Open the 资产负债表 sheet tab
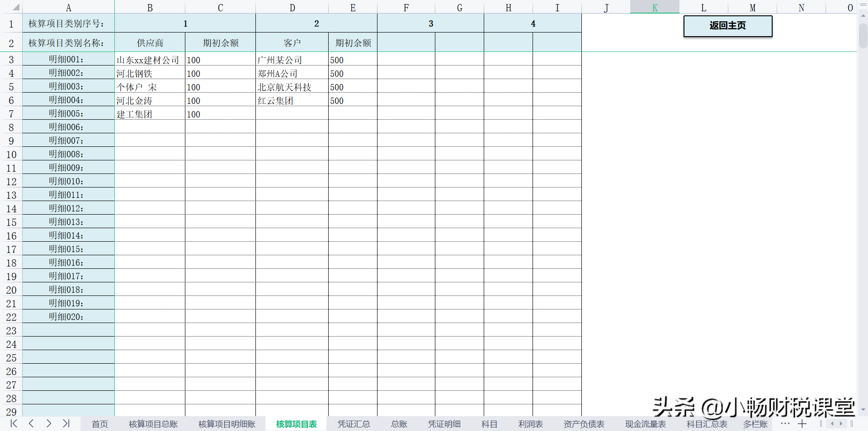 [x=584, y=424]
